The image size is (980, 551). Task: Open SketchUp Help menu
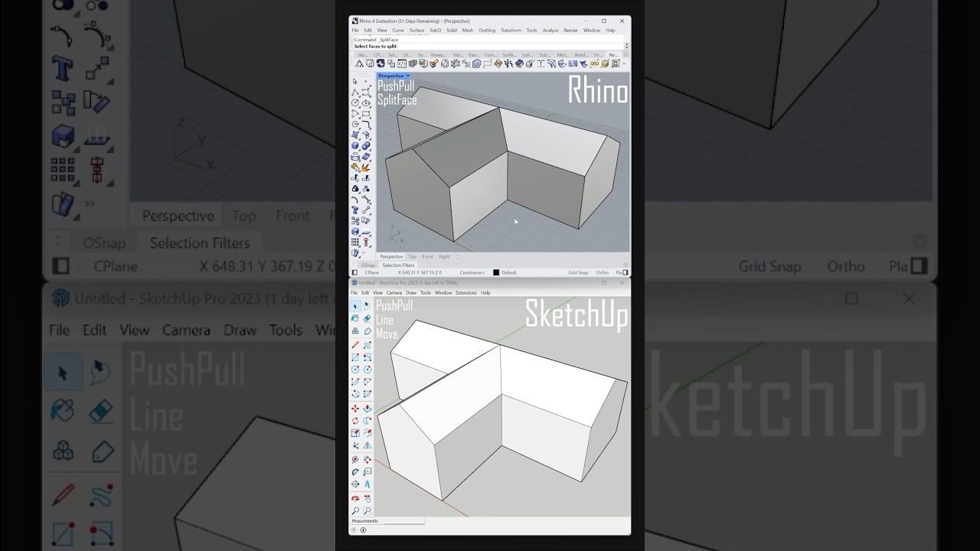[485, 292]
